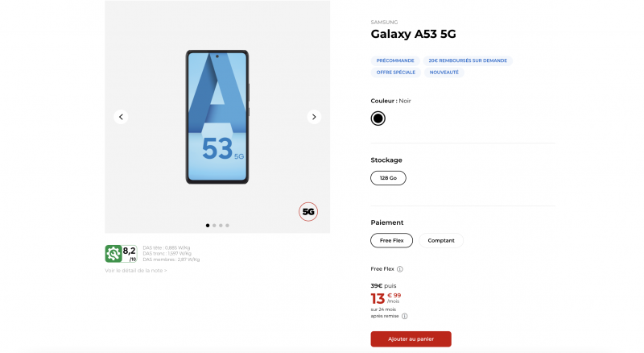The height and width of the screenshot is (353, 644).
Task: Jump to the third carousel dot
Action: pyautogui.click(x=221, y=226)
